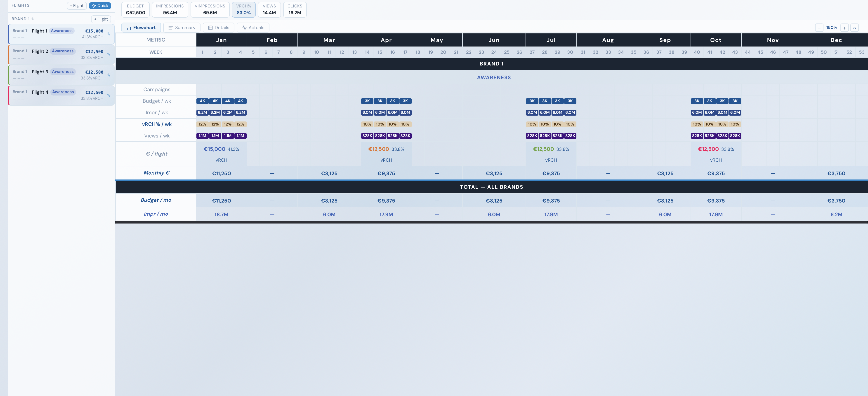Open the Details tab
868x396 pixels.
[x=219, y=28]
